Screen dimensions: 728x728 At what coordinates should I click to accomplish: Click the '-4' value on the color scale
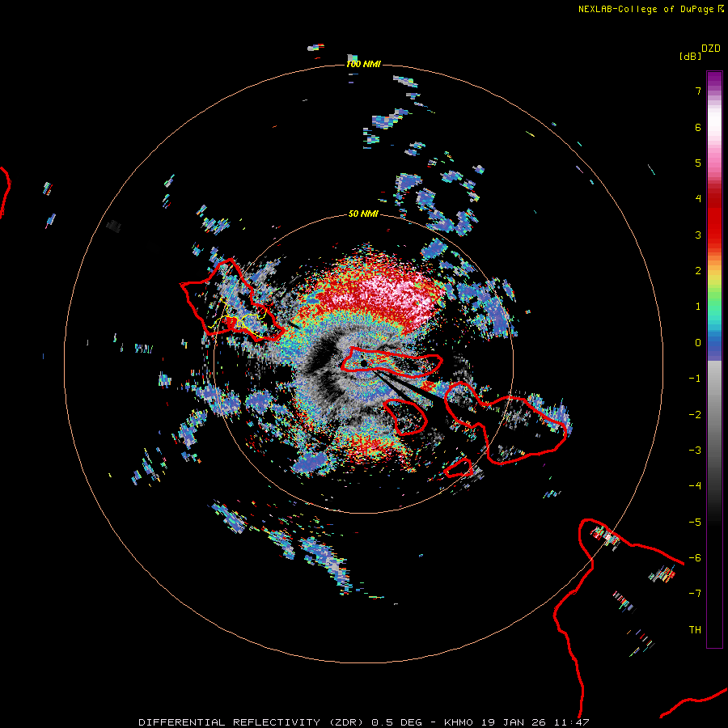(x=695, y=486)
